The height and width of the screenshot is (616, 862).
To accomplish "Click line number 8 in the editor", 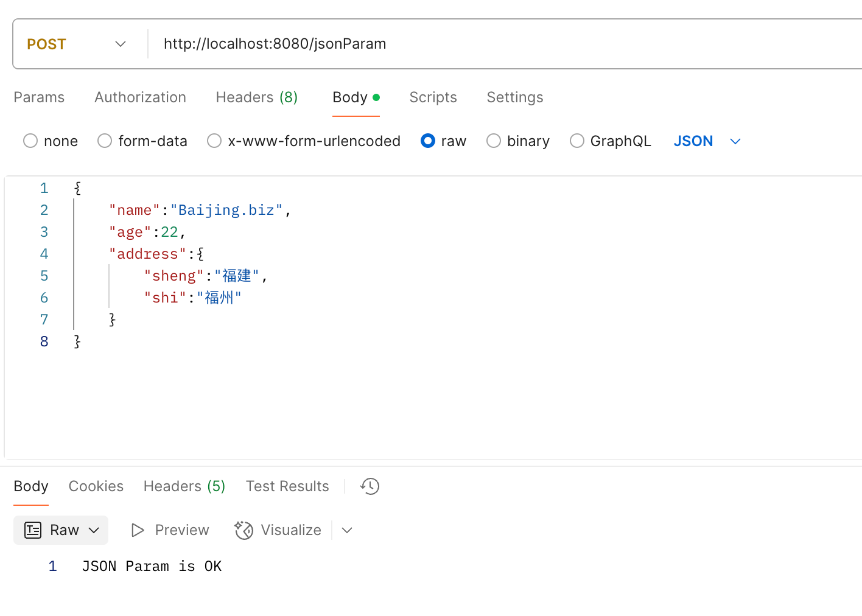I will click(x=44, y=341).
